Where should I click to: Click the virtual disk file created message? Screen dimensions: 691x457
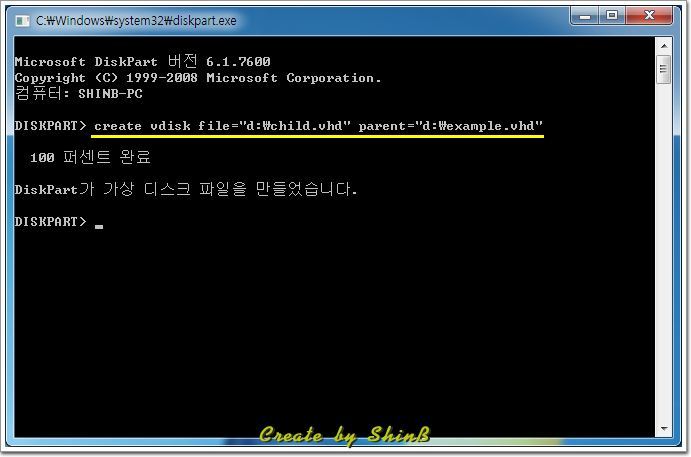pyautogui.click(x=186, y=189)
